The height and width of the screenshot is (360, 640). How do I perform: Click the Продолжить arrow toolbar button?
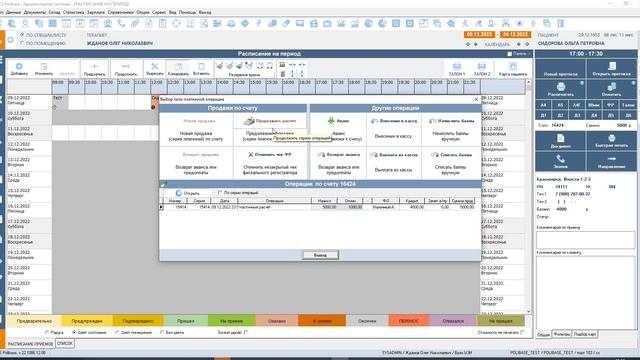[126, 69]
